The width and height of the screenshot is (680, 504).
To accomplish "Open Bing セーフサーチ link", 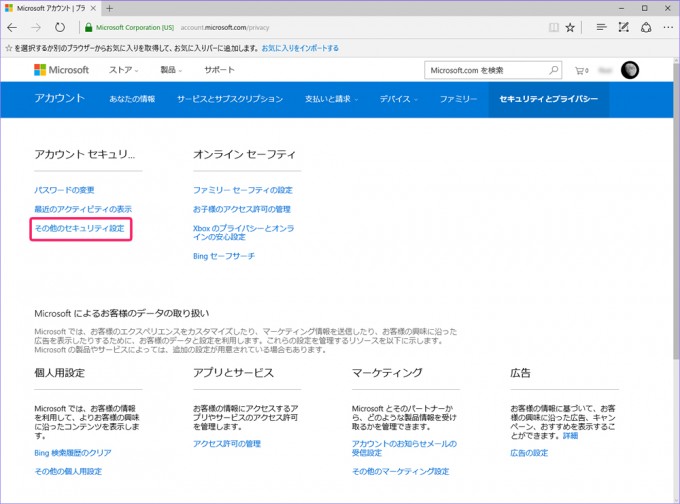I will 224,256.
